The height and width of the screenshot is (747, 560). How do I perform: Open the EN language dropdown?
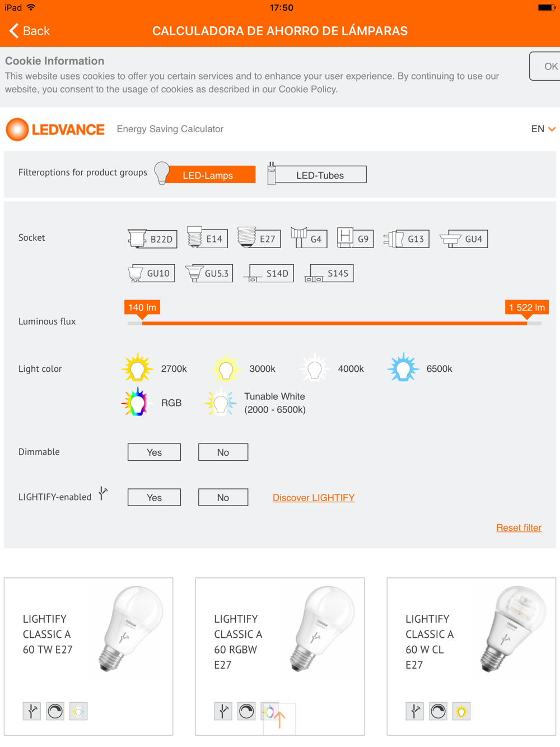point(543,129)
